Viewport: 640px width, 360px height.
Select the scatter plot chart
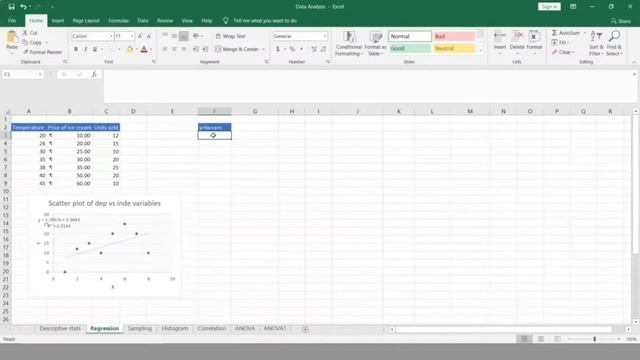[x=105, y=246]
